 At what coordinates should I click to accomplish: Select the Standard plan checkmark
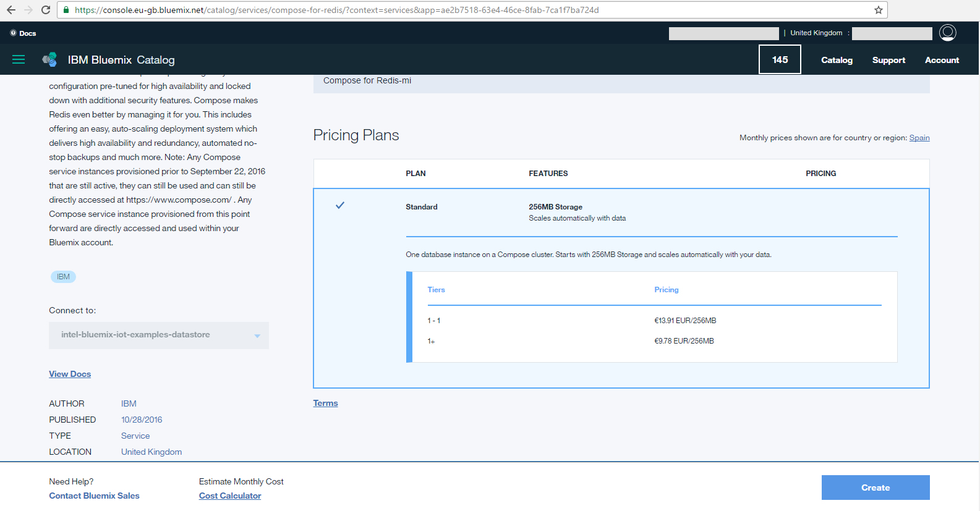tap(339, 205)
